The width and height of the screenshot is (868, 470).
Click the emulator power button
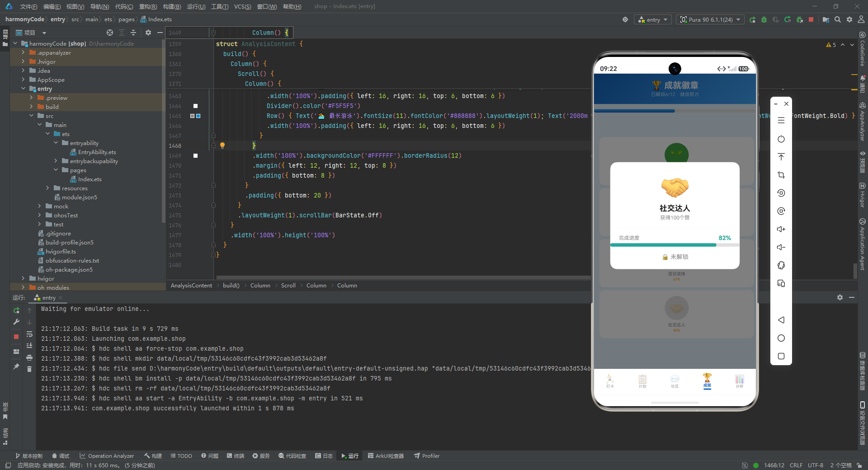point(781,139)
